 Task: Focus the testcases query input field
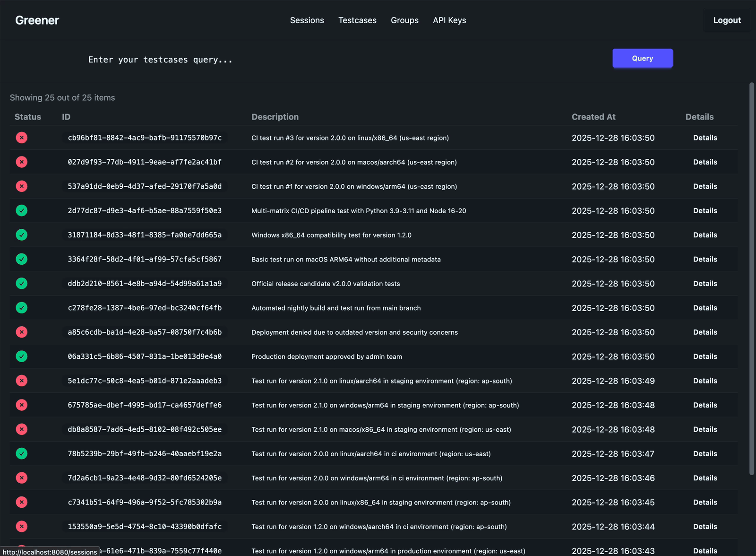331,60
